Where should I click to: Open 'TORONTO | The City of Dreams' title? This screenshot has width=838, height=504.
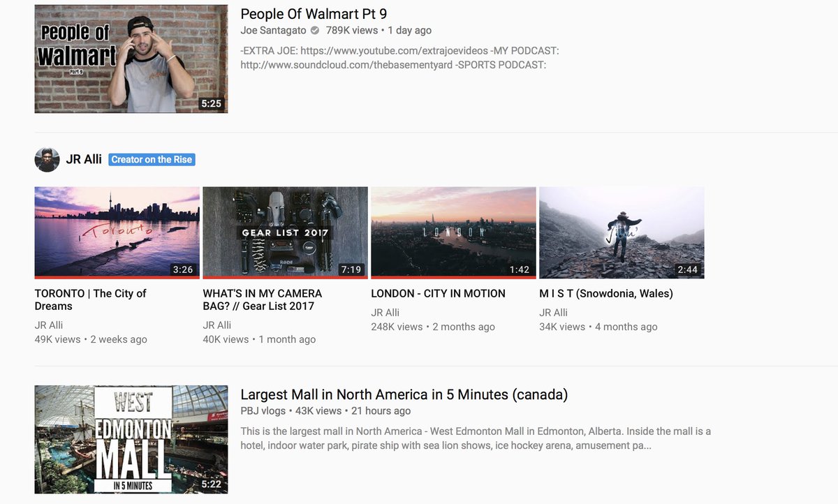pos(91,299)
